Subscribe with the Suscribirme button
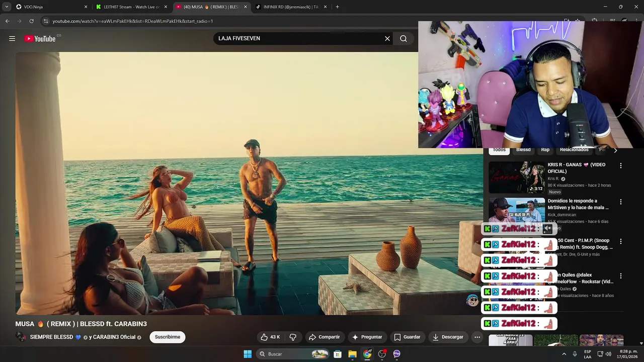 (168, 337)
